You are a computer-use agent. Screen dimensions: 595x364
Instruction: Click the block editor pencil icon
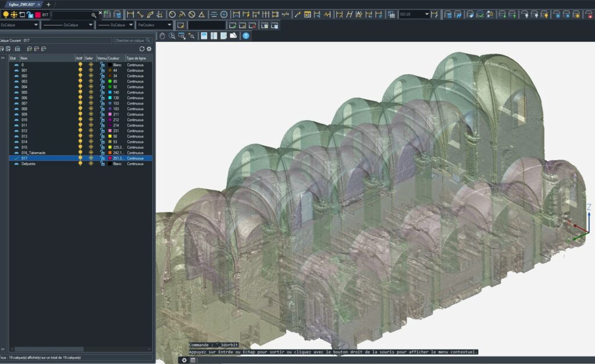tap(181, 26)
